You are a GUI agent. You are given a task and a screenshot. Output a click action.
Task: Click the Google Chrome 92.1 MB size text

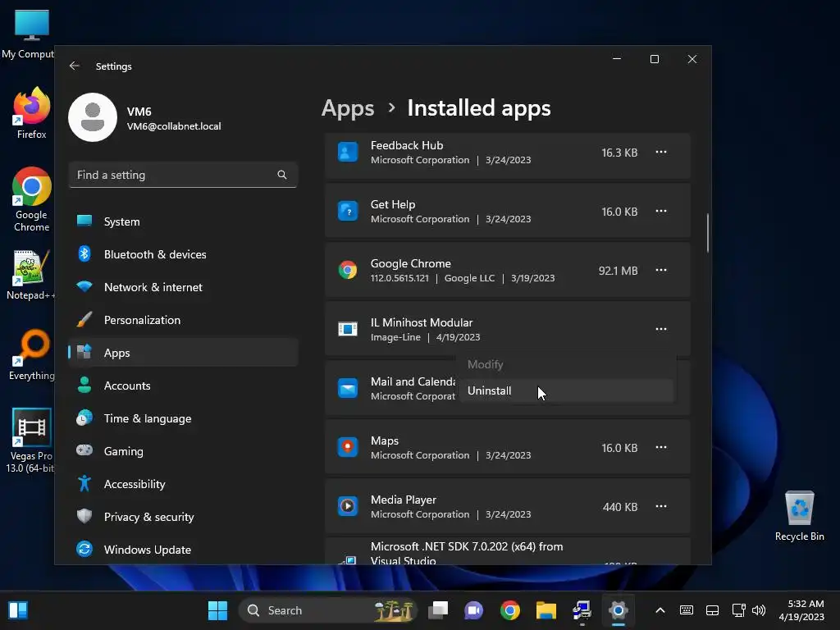click(619, 271)
